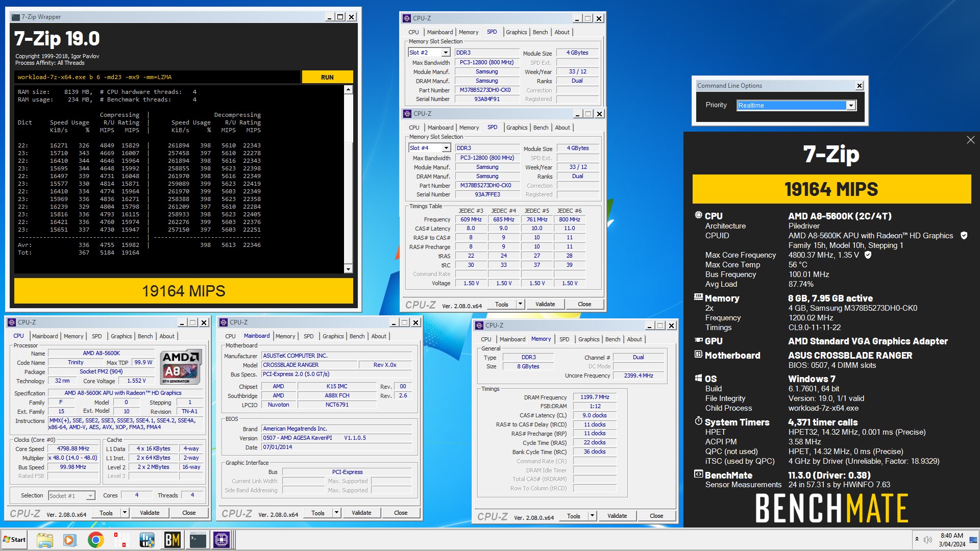Open the Slot #2 memory slot dropdown

[x=446, y=53]
